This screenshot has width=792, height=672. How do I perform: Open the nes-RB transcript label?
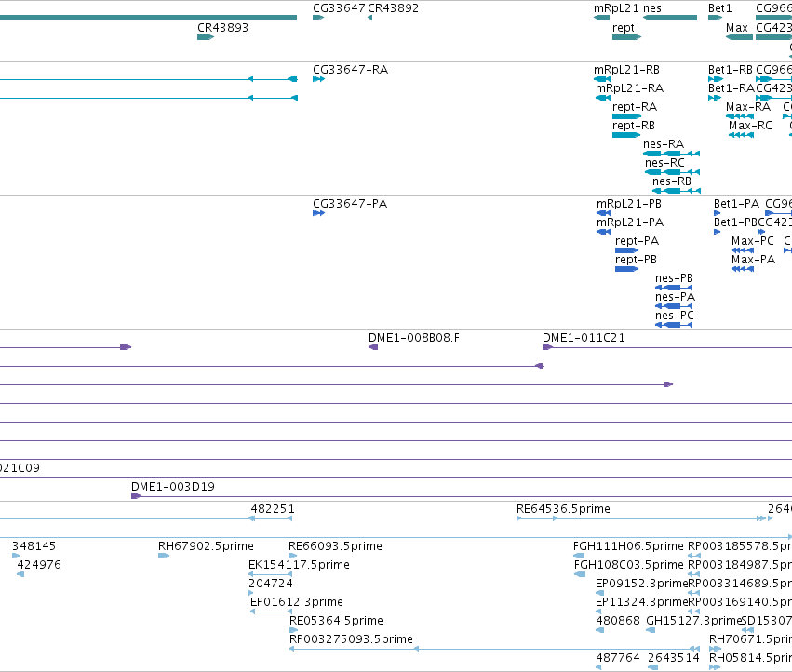(x=671, y=181)
